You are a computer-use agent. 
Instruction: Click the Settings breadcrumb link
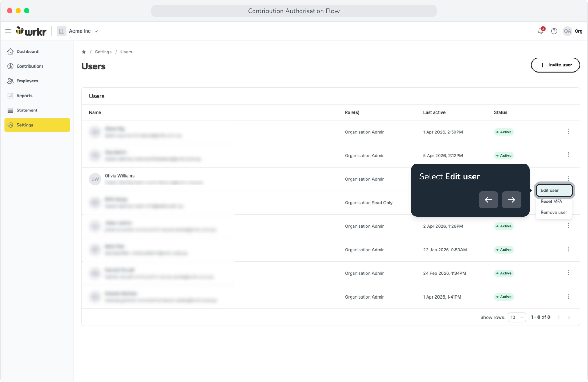[x=103, y=52]
